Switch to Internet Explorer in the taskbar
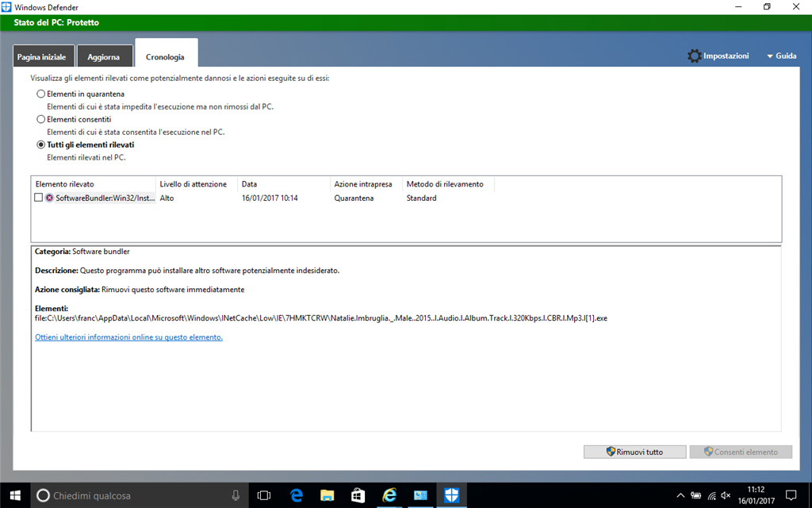The width and height of the screenshot is (812, 508). (x=389, y=495)
